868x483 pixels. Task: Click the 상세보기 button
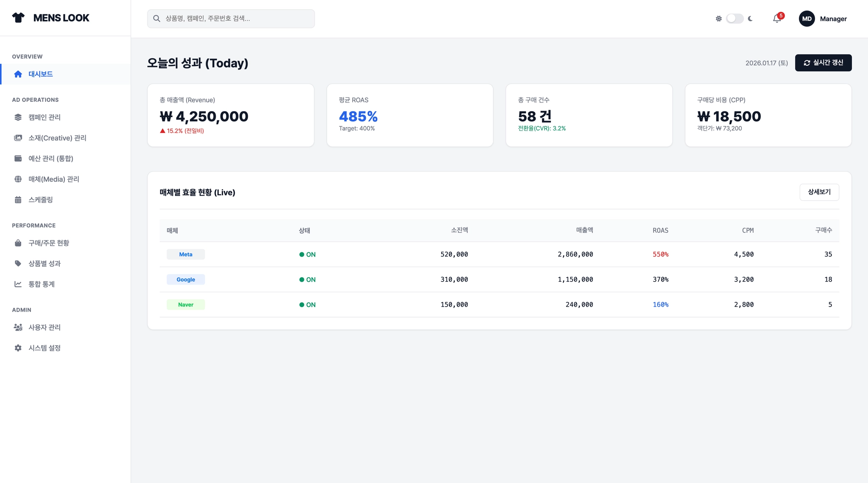[x=819, y=192]
